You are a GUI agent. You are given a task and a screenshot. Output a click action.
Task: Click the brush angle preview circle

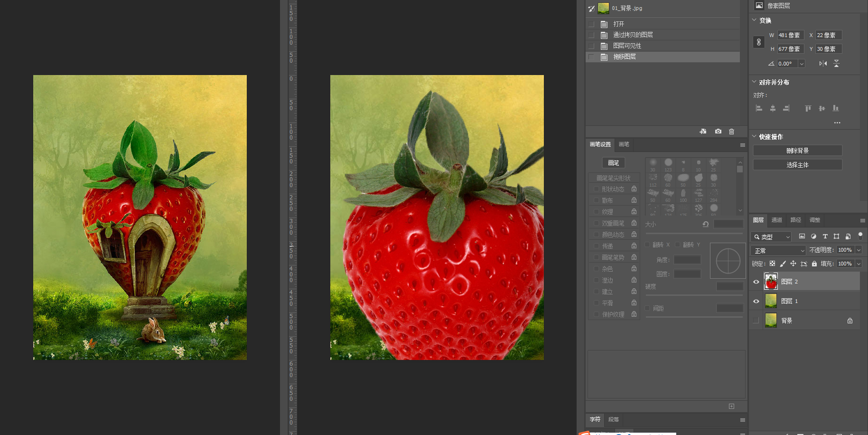(x=728, y=261)
